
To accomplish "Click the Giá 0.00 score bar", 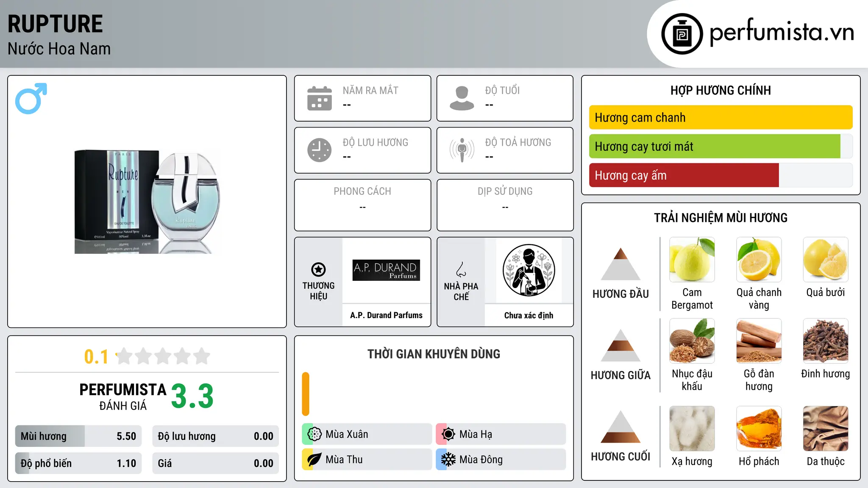I will pyautogui.click(x=216, y=463).
